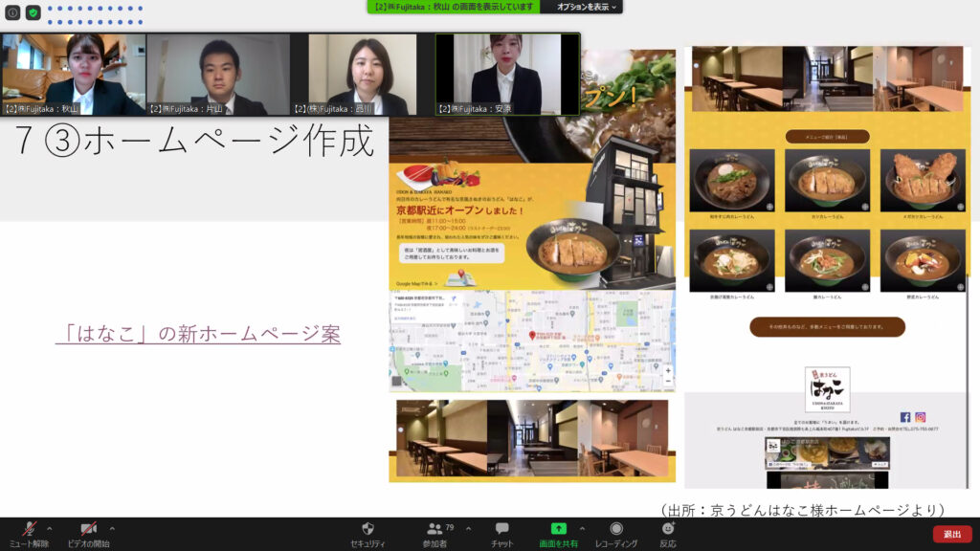The image size is (980, 551).
Task: Expand the arrow next to Participants
Action: [469, 529]
